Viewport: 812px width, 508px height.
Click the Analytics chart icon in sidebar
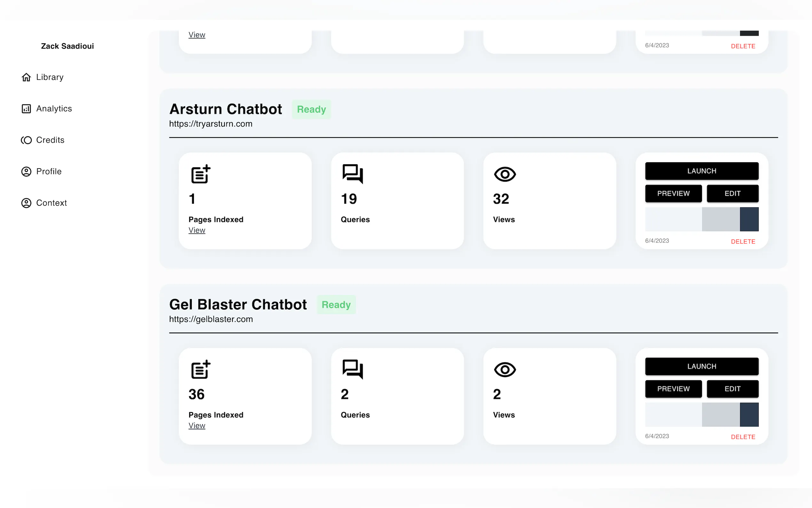click(x=26, y=108)
